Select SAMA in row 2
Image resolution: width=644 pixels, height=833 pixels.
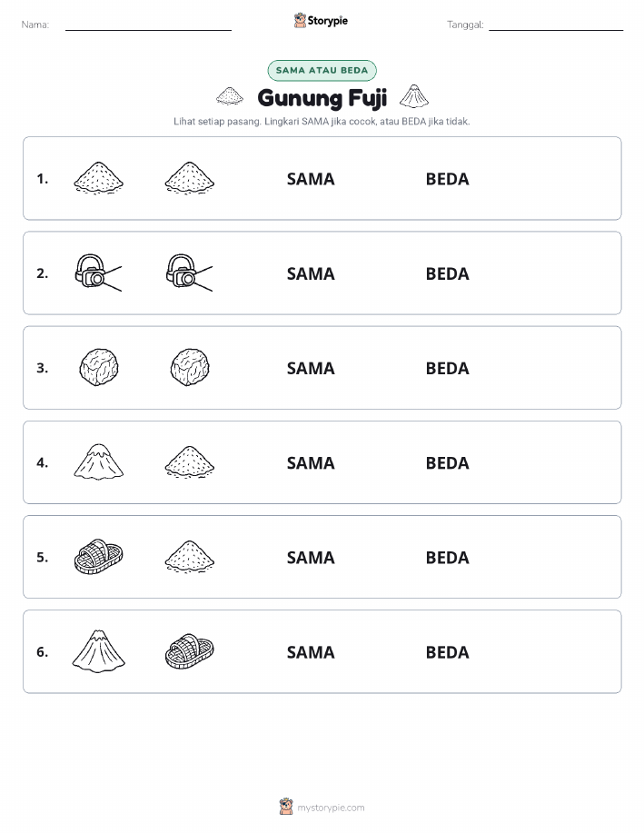click(x=311, y=273)
